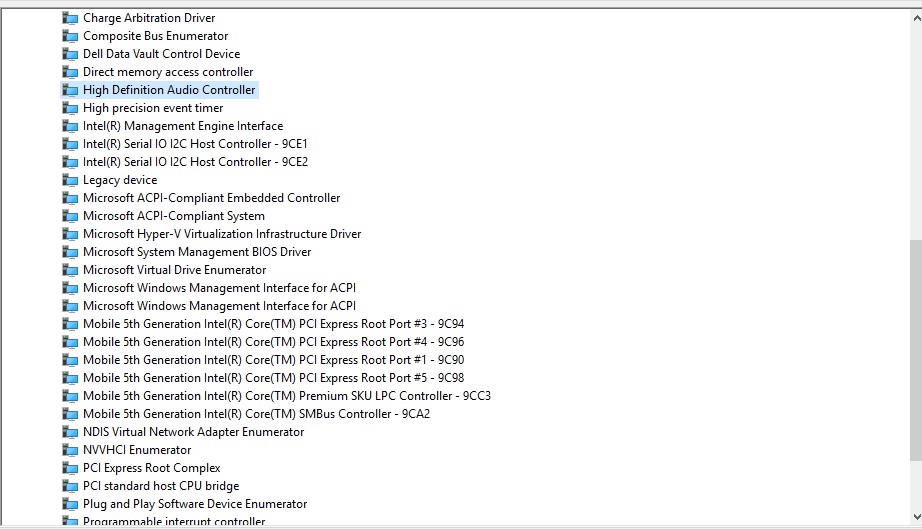Select Plug and Play Software Device Enumerator
The width and height of the screenshot is (922, 529).
tap(195, 504)
